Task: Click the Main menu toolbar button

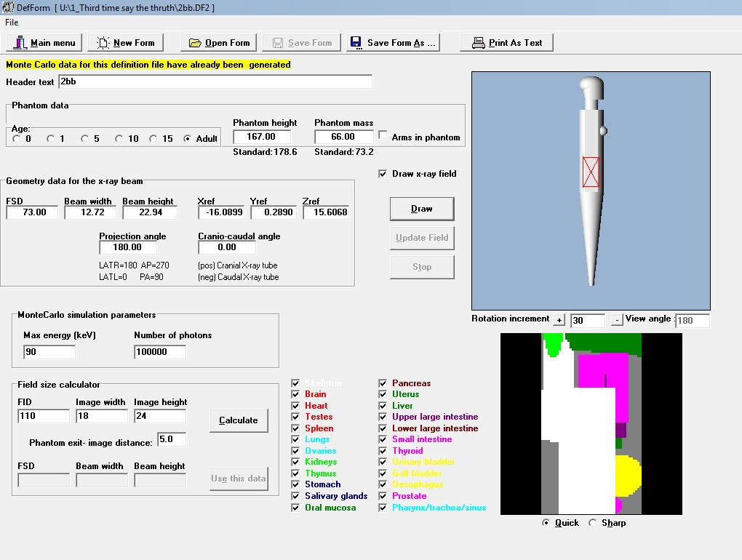Action: (44, 43)
